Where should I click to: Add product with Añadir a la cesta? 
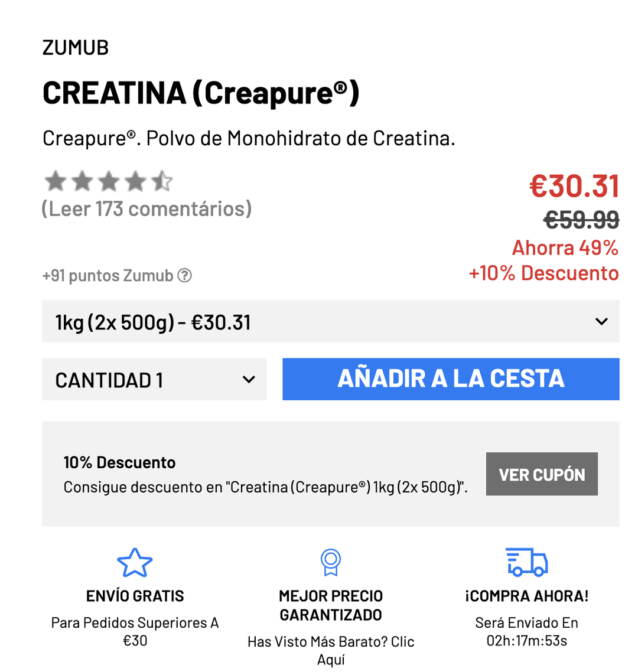[451, 379]
